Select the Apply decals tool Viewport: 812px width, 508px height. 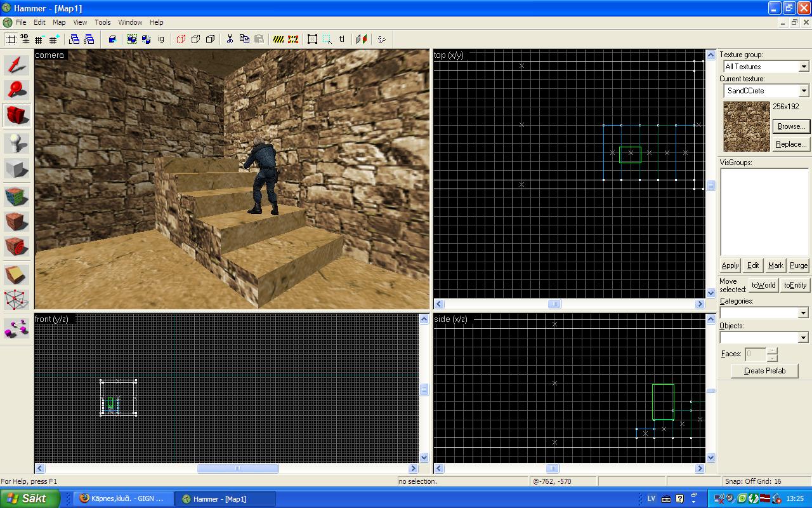(x=17, y=246)
